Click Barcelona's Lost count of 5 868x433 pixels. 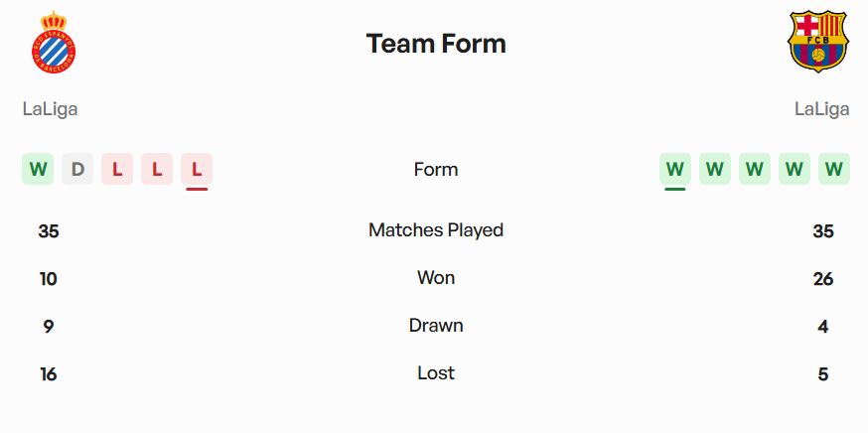coord(822,374)
